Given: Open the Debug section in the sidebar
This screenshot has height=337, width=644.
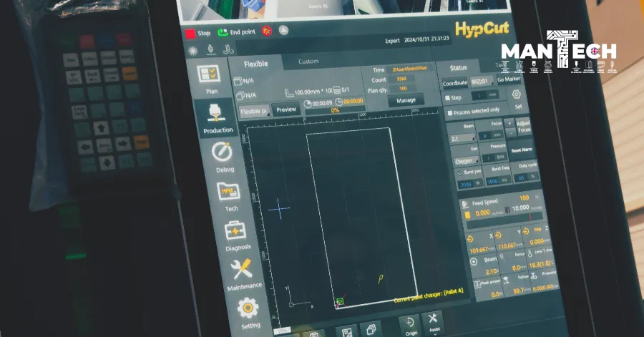Looking at the screenshot, I should pyautogui.click(x=223, y=157).
